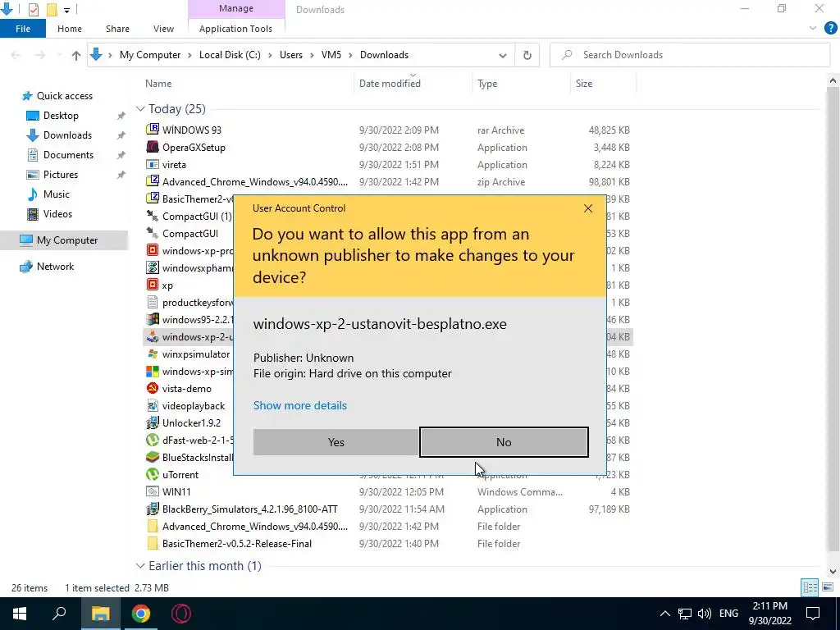The image size is (840, 630).
Task: Click the Windows Start button
Action: click(x=20, y=614)
